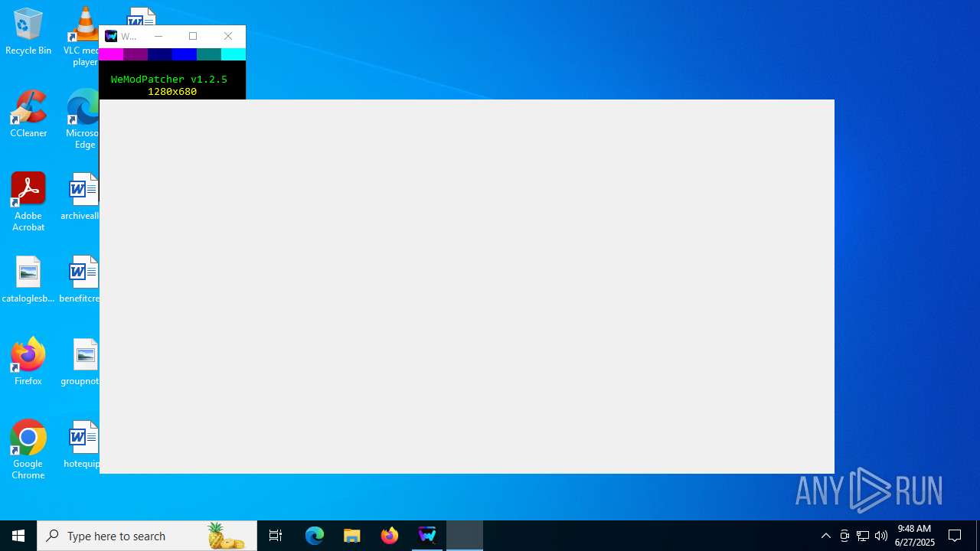Open Task View from the taskbar
980x551 pixels.
point(276,536)
